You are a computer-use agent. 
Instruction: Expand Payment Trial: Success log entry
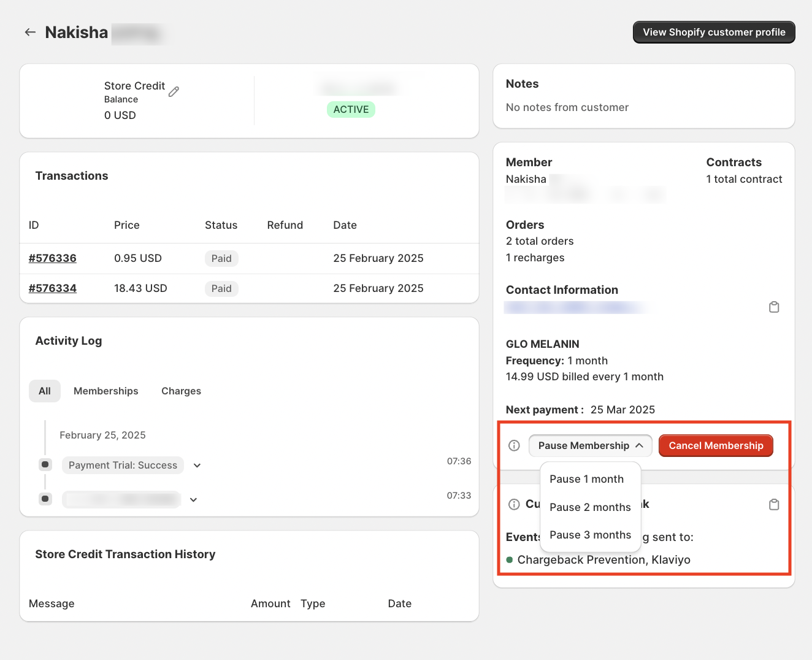[x=197, y=466]
